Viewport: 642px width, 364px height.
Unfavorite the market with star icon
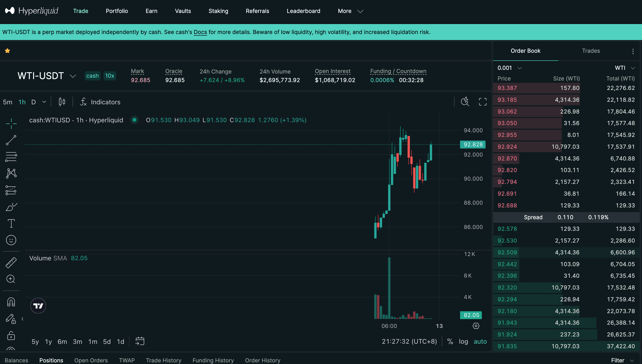[7, 51]
